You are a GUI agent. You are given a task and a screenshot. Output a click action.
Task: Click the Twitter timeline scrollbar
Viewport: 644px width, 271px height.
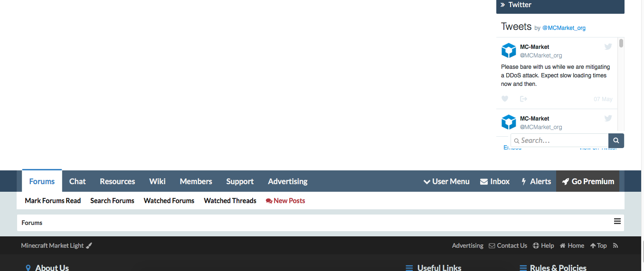621,43
